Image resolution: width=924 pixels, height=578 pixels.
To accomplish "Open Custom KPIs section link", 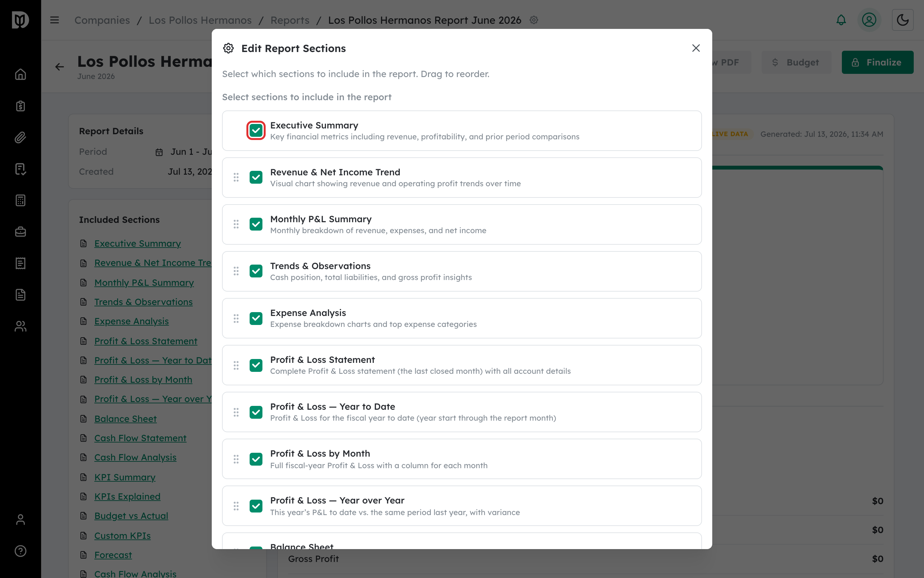I will (x=122, y=536).
